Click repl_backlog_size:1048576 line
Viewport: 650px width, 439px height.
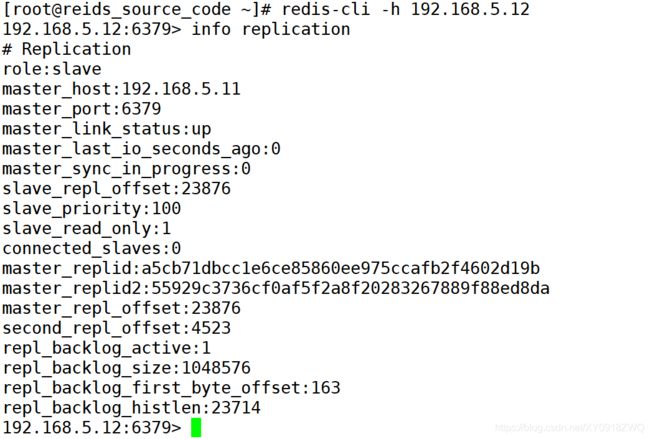coord(126,368)
